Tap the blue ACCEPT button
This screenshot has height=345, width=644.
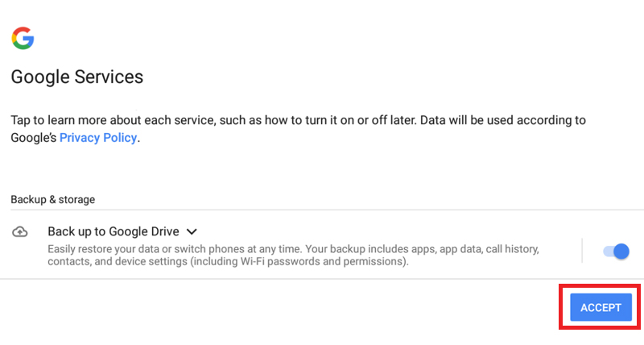(601, 307)
